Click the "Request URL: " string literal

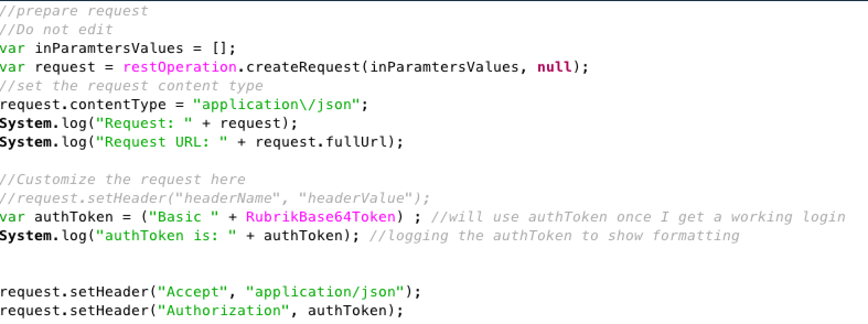coord(162,142)
